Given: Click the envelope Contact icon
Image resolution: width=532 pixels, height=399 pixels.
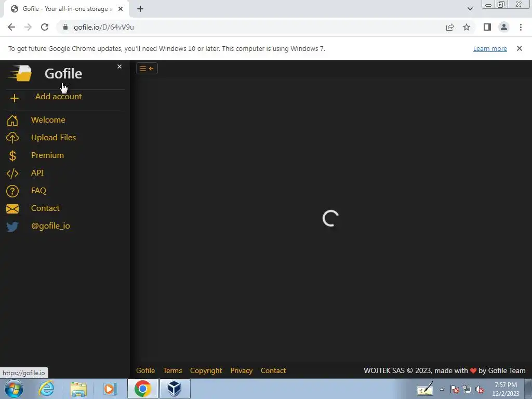Looking at the screenshot, I should (12, 209).
